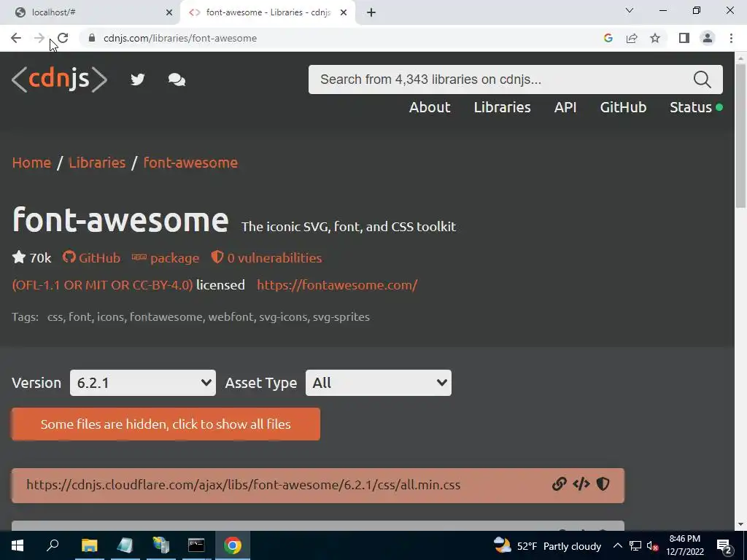747x560 pixels.
Task: Open the OFL-1.1 OR MIT license link
Action: coord(102,285)
